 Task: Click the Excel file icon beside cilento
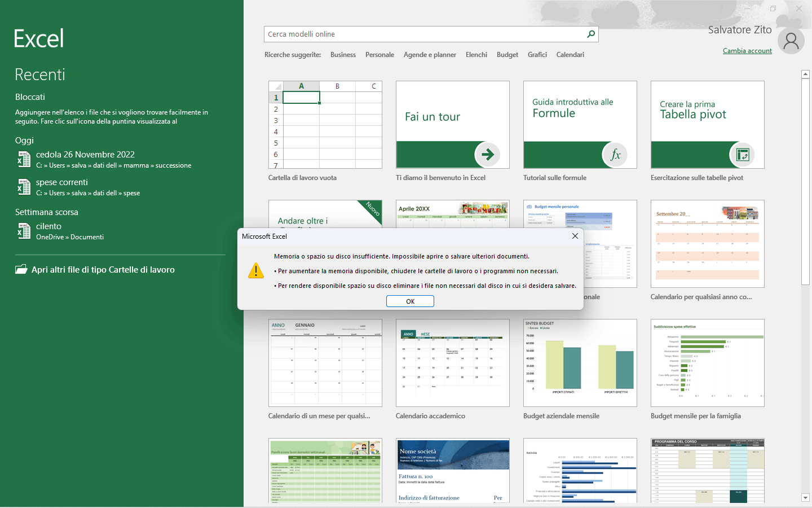(x=24, y=231)
